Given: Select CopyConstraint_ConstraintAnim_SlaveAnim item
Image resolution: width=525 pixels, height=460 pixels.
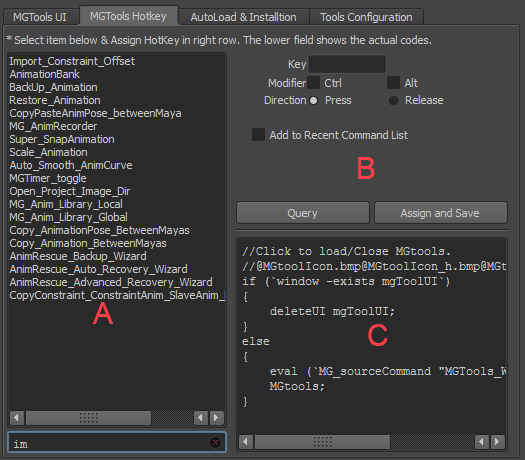Looking at the screenshot, I should click(117, 295).
